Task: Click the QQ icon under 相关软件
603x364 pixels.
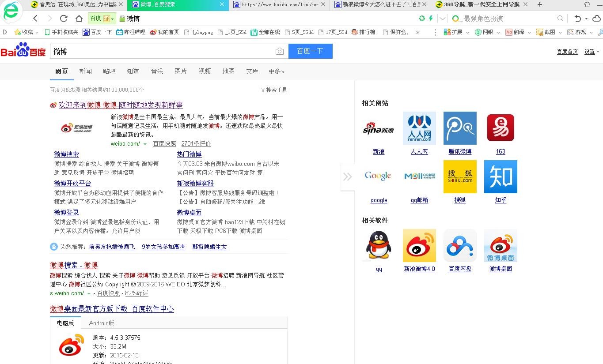Action: pos(378,245)
